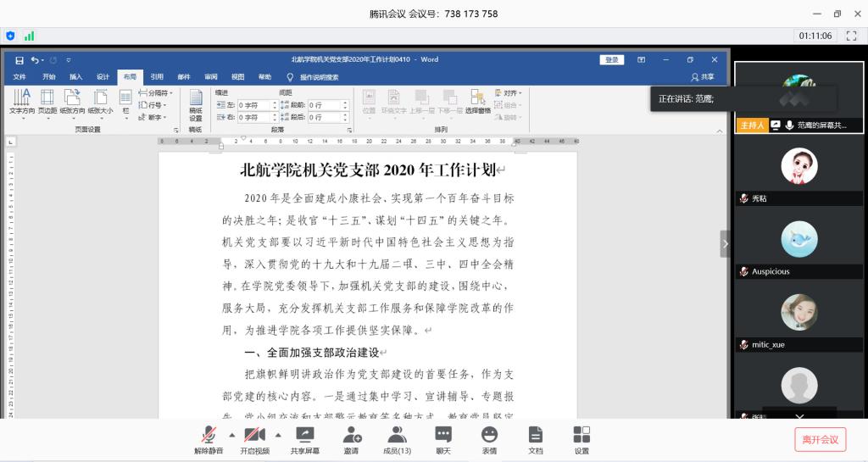Open the 文件 menu in Word
The image size is (868, 462).
coord(19,76)
